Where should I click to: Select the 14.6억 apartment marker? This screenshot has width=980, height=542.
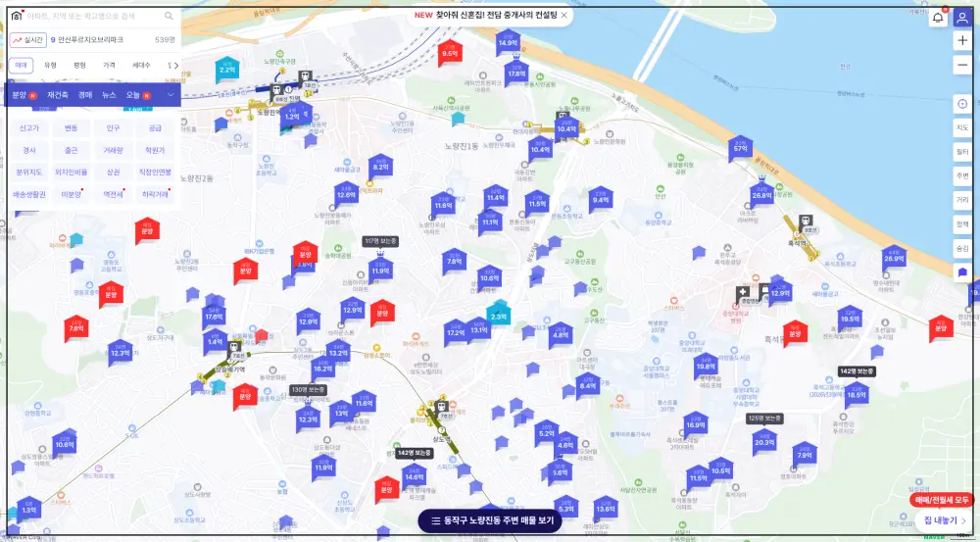coord(414,476)
